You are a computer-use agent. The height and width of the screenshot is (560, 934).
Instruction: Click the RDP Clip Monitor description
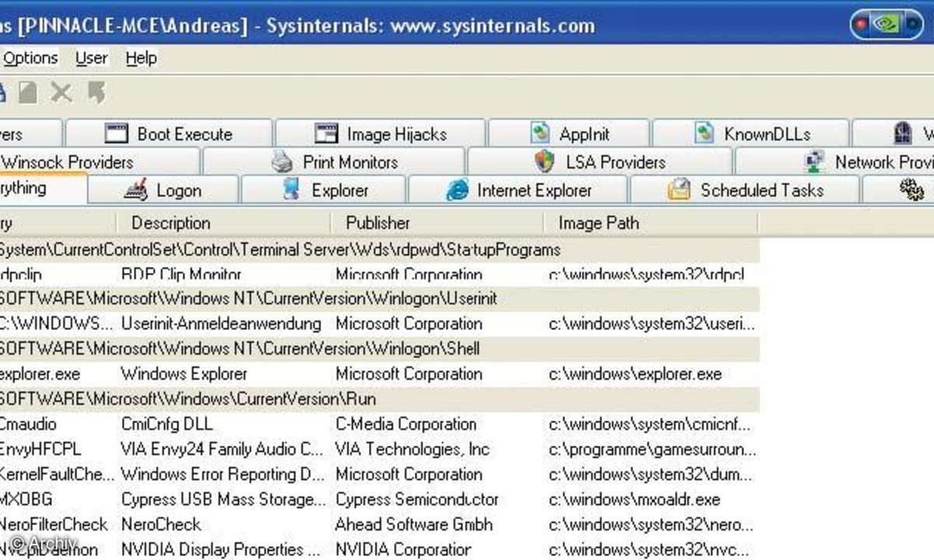click(x=181, y=274)
